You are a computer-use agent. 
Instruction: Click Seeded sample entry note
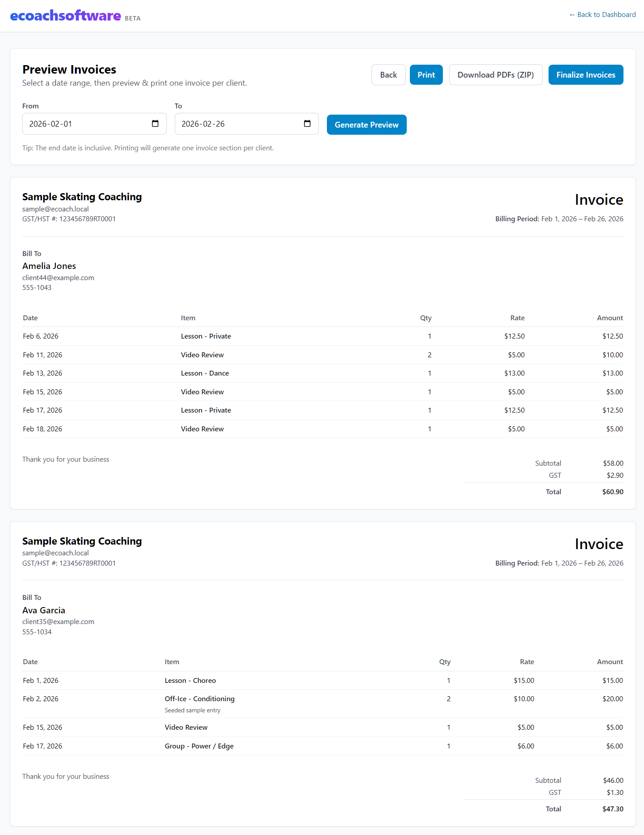point(192,711)
